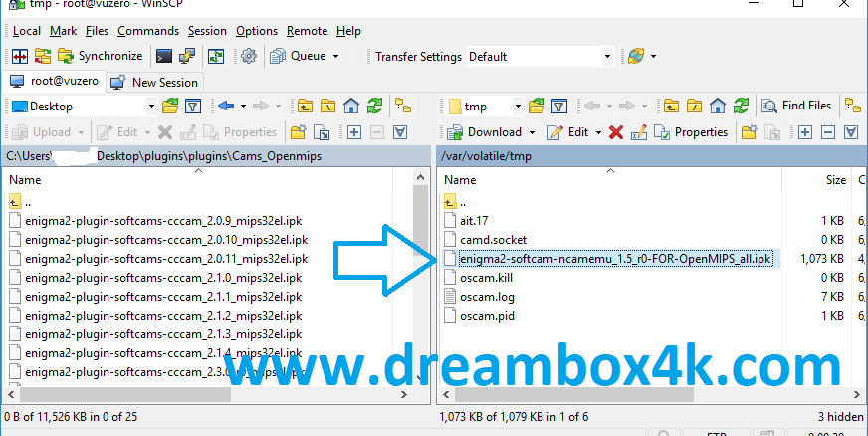
Task: Select oscam.log in remote panel
Action: [487, 297]
